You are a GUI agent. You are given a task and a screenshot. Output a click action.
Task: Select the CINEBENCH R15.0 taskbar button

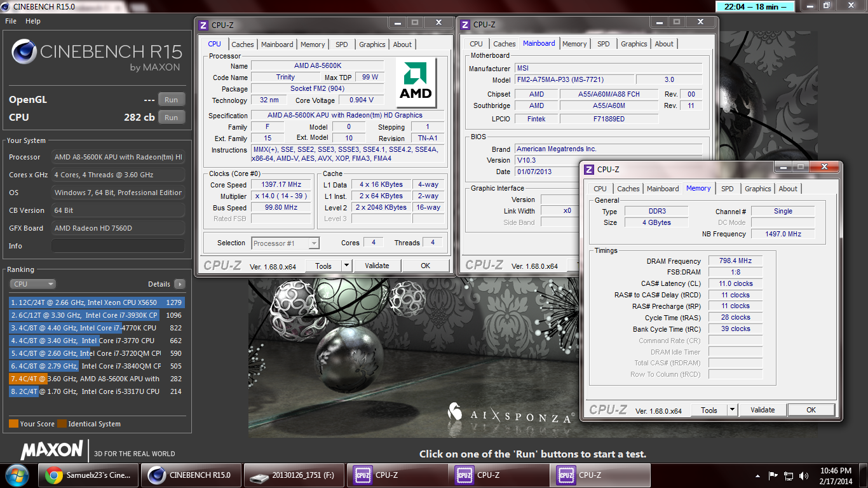tap(191, 475)
